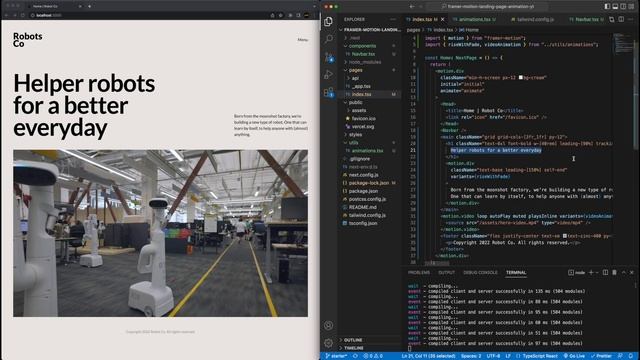Open the Extensions view in the activity bar
640x360 pixels.
pos(329,93)
